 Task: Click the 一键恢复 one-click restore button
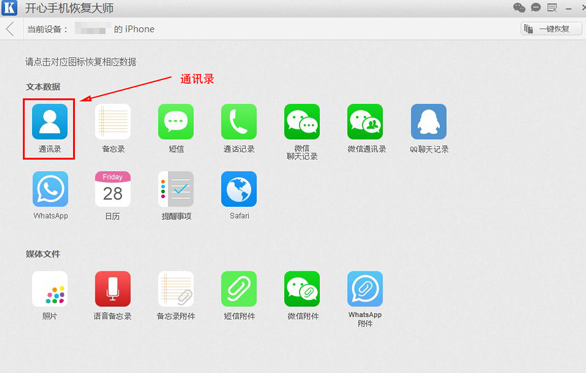tap(551, 29)
